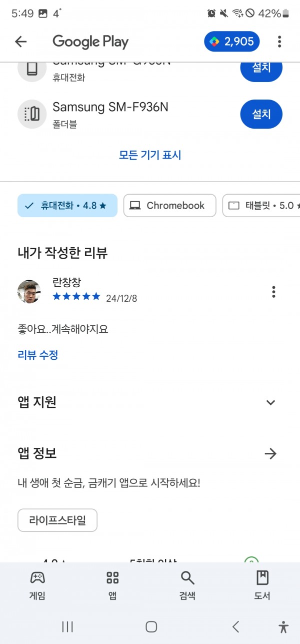This screenshot has height=644, width=300.
Task: Tap 리뷰 수정 to edit review
Action: click(x=38, y=355)
